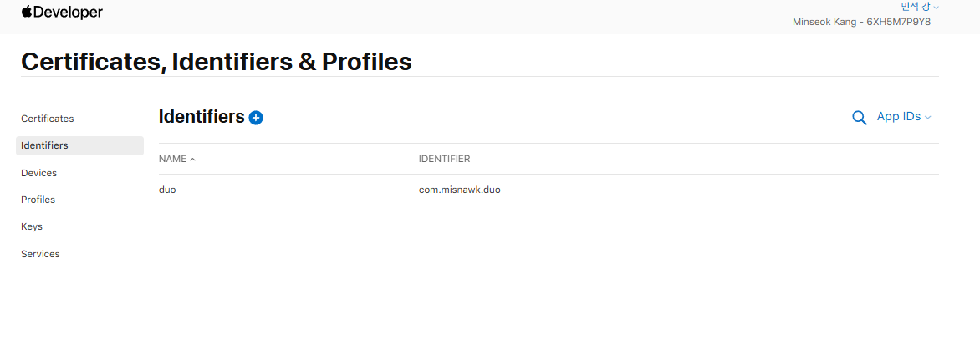The image size is (980, 355).
Task: Click the Certificates, Identifiers & Profiles title
Action: click(216, 61)
